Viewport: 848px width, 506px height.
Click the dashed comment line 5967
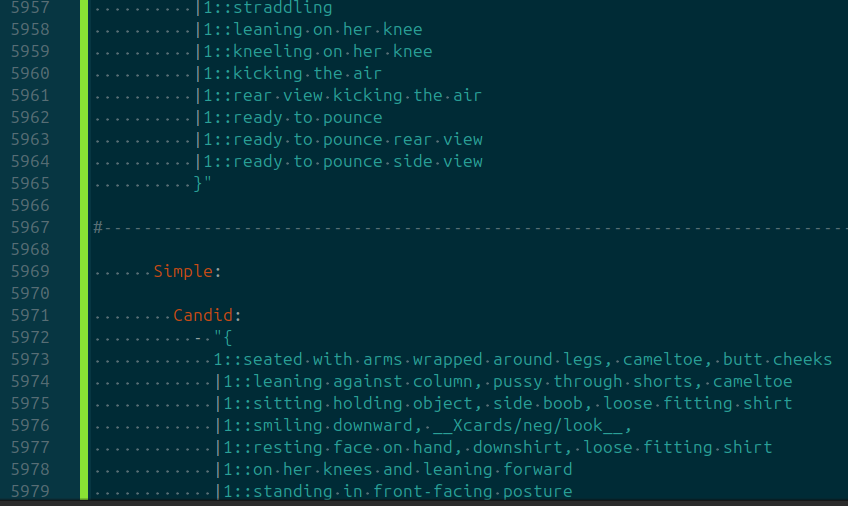coord(470,228)
